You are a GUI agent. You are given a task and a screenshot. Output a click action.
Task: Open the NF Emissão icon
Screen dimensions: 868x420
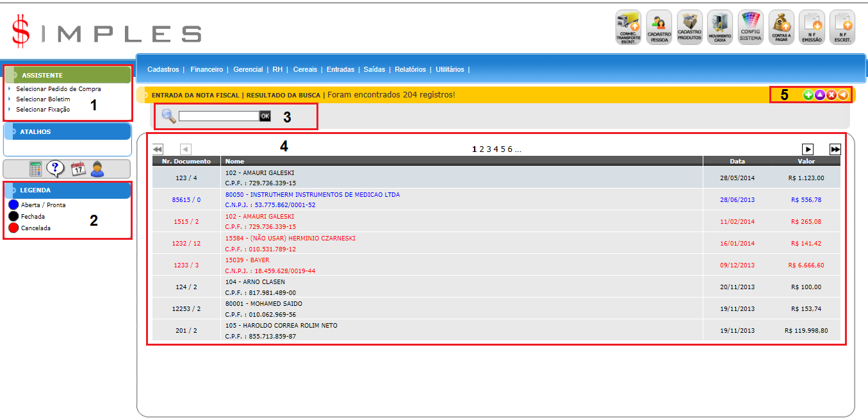[812, 27]
